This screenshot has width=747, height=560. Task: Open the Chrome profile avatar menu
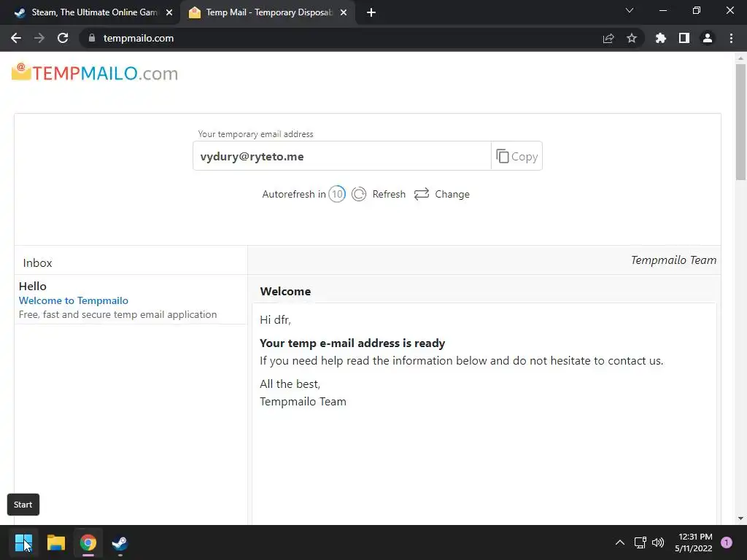click(708, 38)
